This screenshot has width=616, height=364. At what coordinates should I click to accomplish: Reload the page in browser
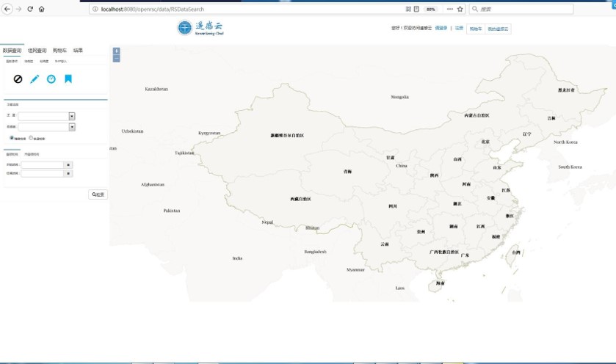(30, 10)
